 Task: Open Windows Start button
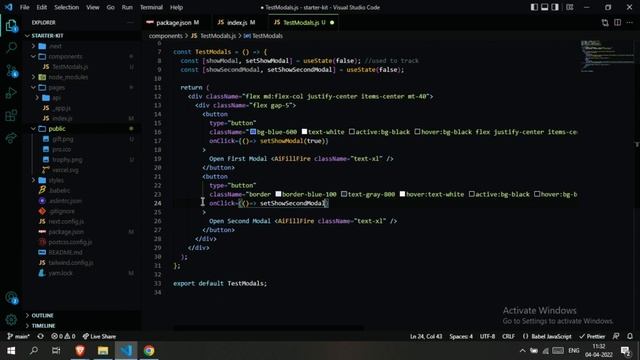pyautogui.click(x=11, y=351)
